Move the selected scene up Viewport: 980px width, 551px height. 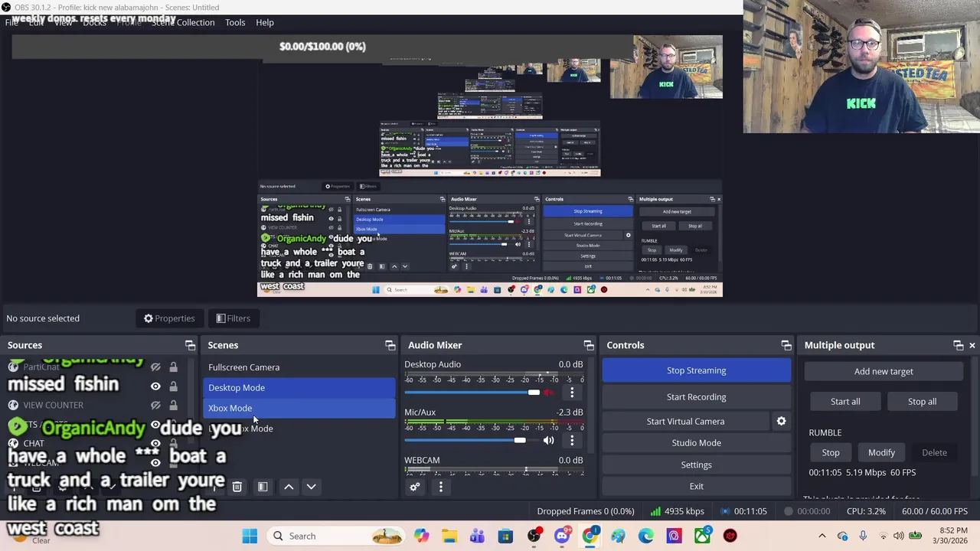[x=289, y=487]
